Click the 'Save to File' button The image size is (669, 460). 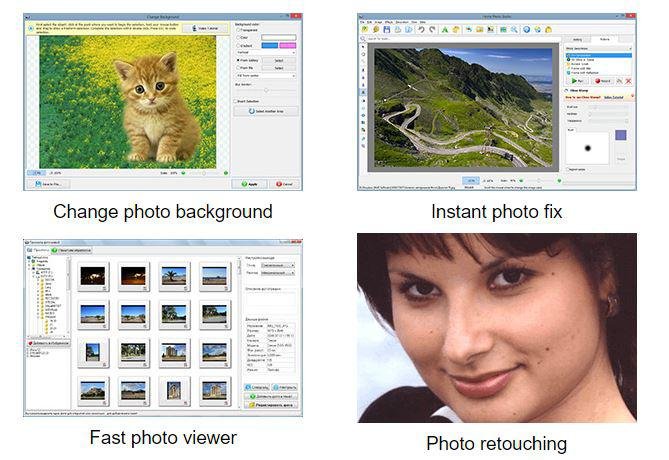[48, 184]
